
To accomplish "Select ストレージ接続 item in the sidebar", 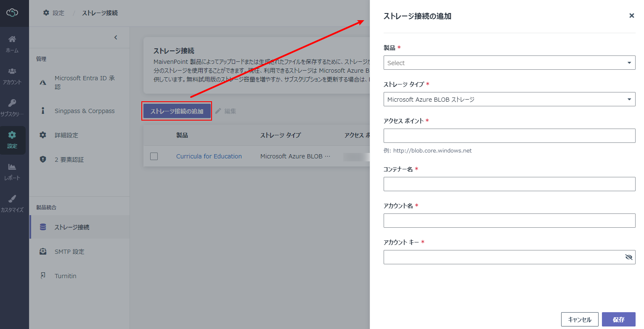I will tap(80, 227).
